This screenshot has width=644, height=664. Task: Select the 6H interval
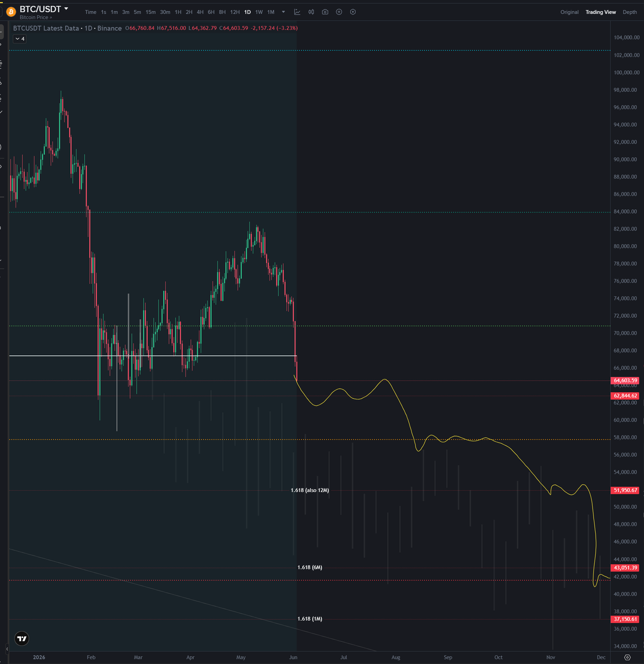click(211, 12)
